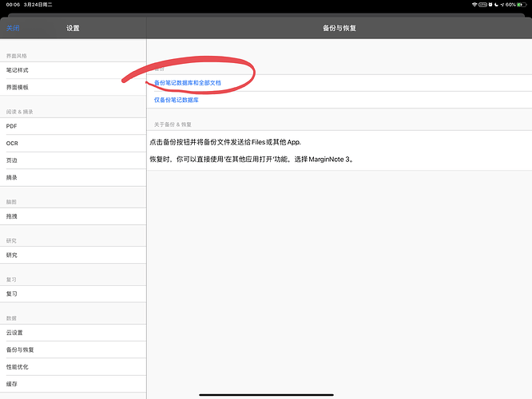Select the OCR settings row

click(73, 144)
